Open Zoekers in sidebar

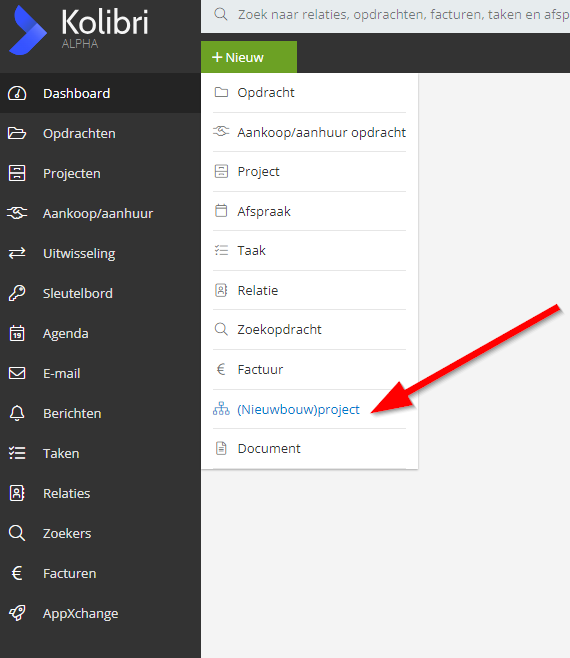coord(100,533)
